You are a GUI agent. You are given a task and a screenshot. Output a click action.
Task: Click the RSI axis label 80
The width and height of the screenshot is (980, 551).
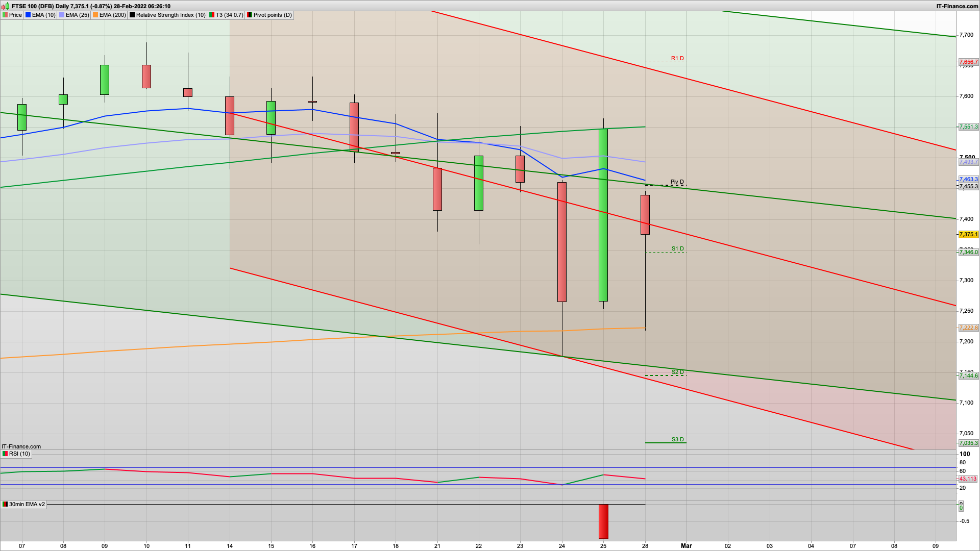(x=963, y=462)
